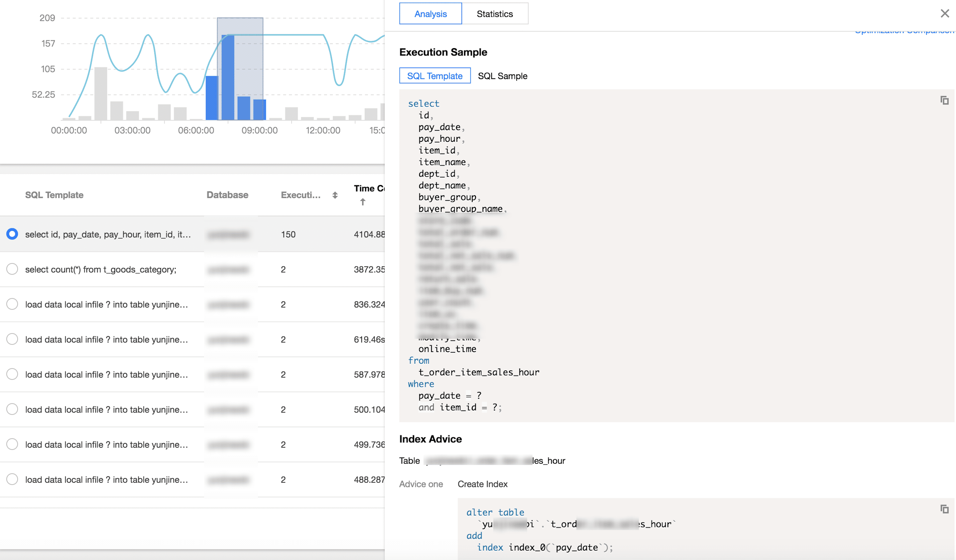Copy the SQL template code

click(944, 100)
